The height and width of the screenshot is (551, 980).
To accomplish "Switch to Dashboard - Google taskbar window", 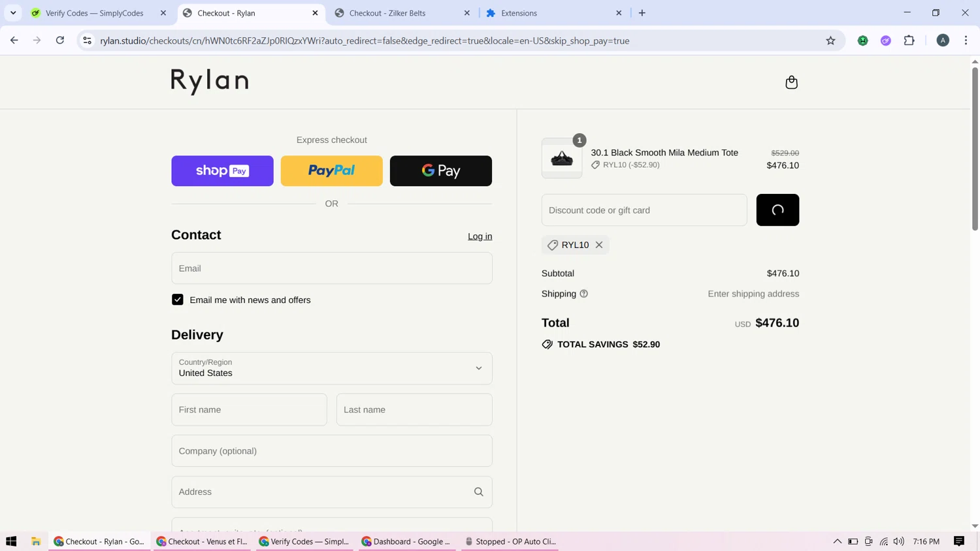I will [406, 541].
